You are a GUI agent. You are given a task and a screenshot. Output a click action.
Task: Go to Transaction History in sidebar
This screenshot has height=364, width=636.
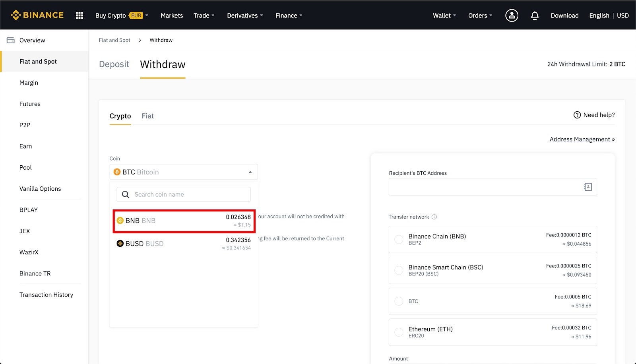[46, 295]
